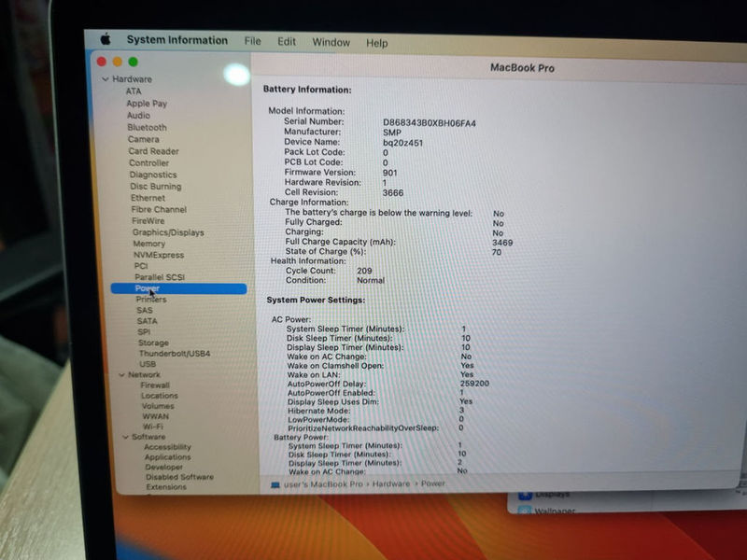
Task: Click the device name bq20z451
Action: 402,143
